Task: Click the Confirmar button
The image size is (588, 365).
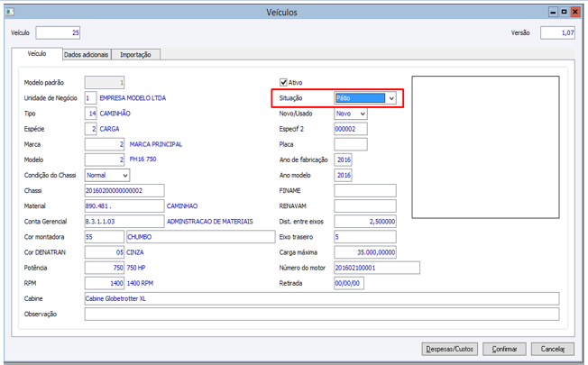Action: [504, 349]
